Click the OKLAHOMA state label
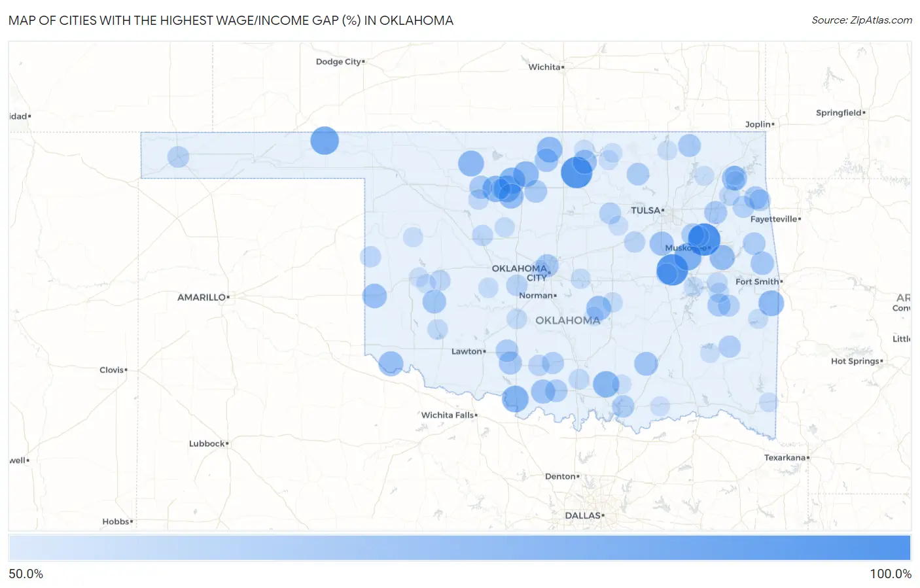This screenshot has width=920, height=588. (x=567, y=320)
